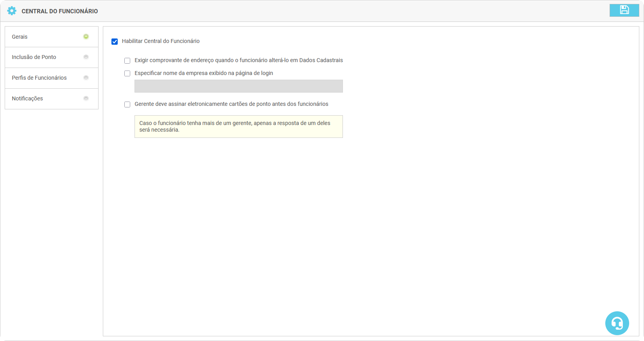Click the company name input field
Image resolution: width=644 pixels, height=341 pixels.
click(239, 86)
